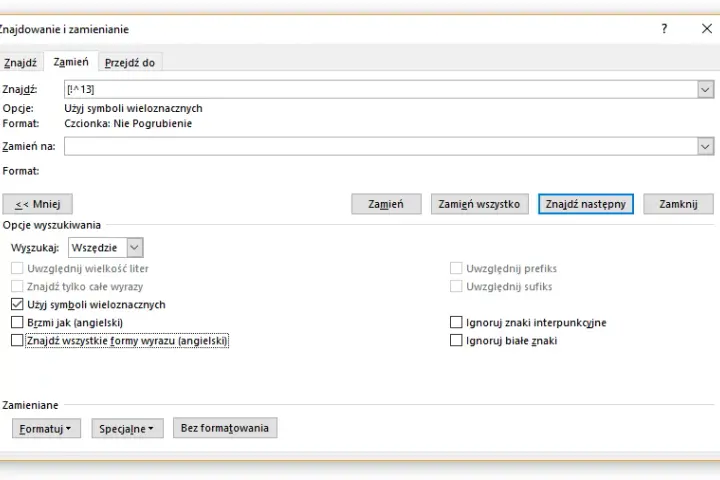Uncheck Użyj symboli wieloznacznych

(17, 305)
